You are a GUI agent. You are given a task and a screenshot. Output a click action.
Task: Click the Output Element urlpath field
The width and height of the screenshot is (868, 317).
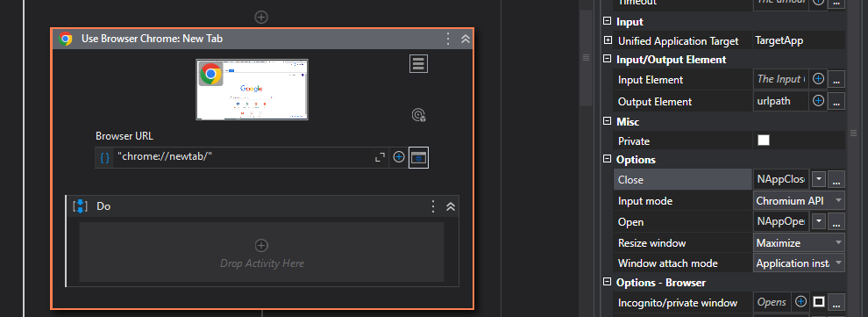781,101
